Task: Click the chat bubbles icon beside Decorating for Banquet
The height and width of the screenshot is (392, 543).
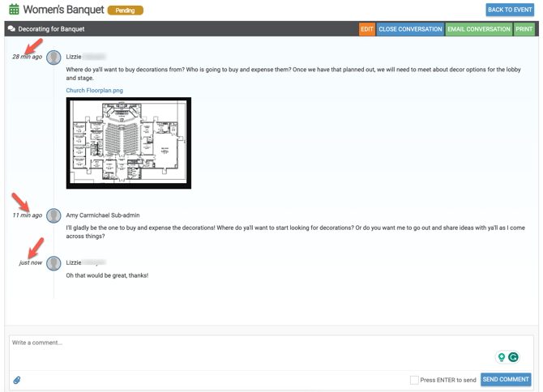Action: click(11, 29)
